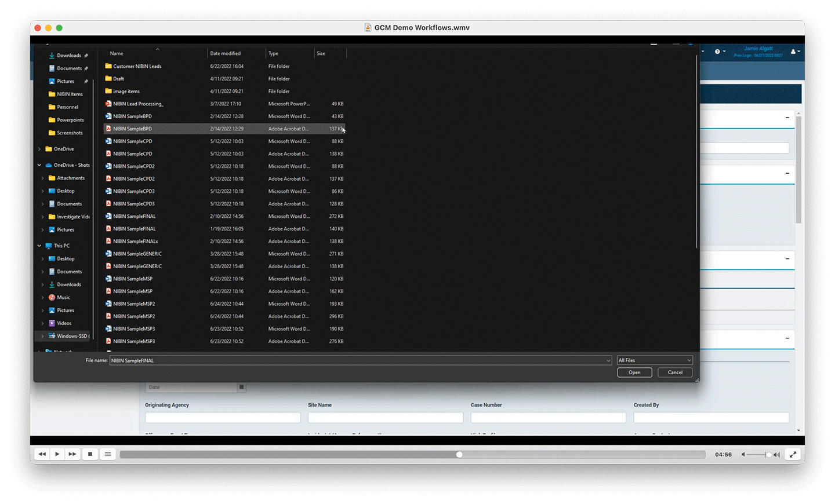
Task: Sort files by the Date modified column
Action: pos(226,53)
